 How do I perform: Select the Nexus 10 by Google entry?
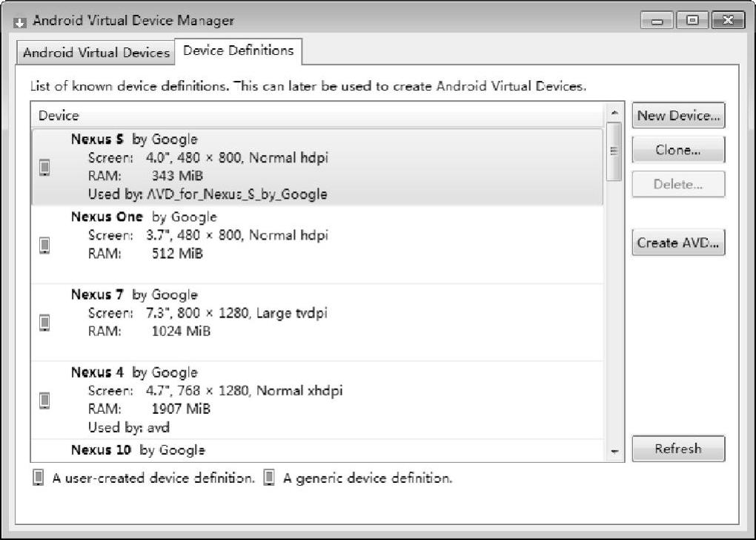pyautogui.click(x=317, y=450)
